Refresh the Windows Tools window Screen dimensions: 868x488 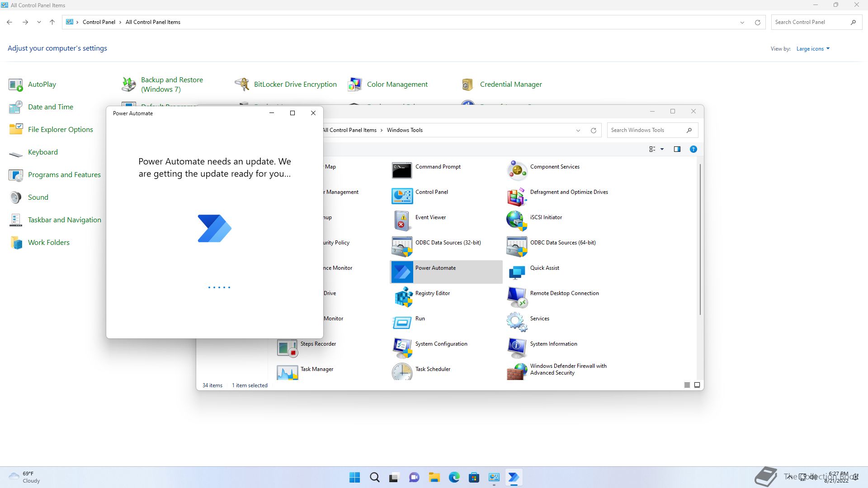point(593,130)
